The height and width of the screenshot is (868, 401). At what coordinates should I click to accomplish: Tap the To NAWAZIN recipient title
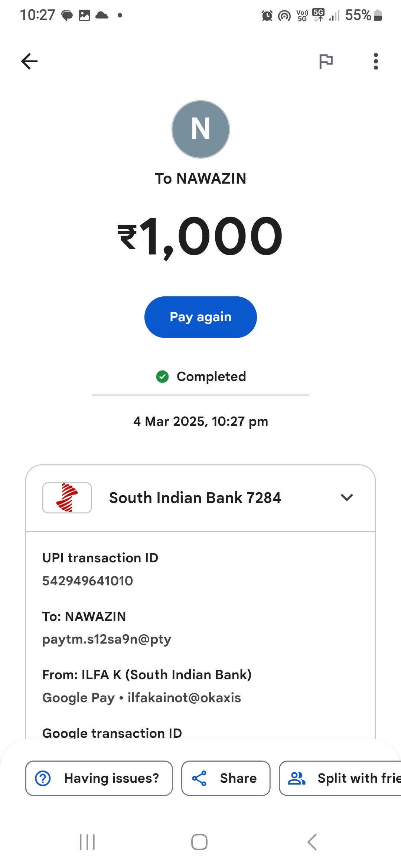coord(200,178)
